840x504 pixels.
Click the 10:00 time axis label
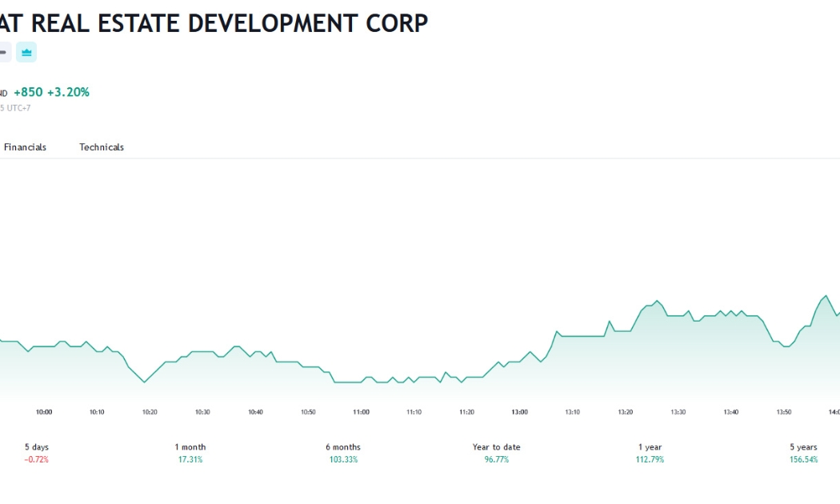pyautogui.click(x=44, y=412)
